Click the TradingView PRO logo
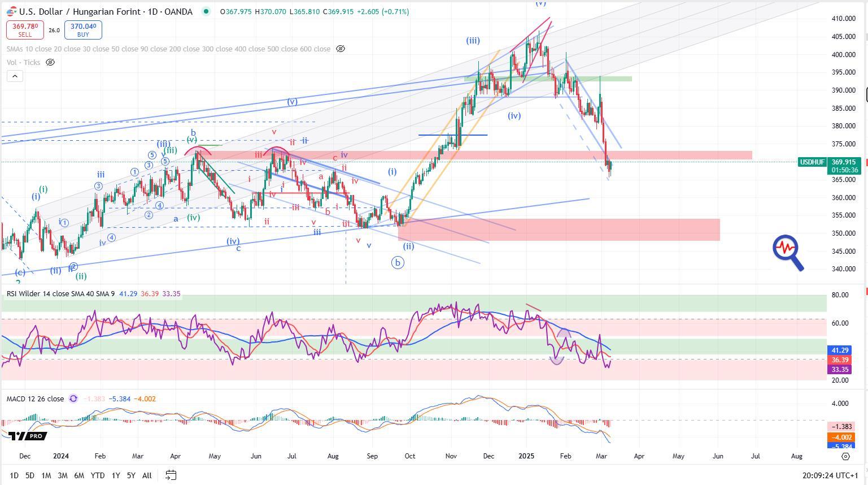Image resolution: width=868 pixels, height=485 pixels. pos(27,436)
